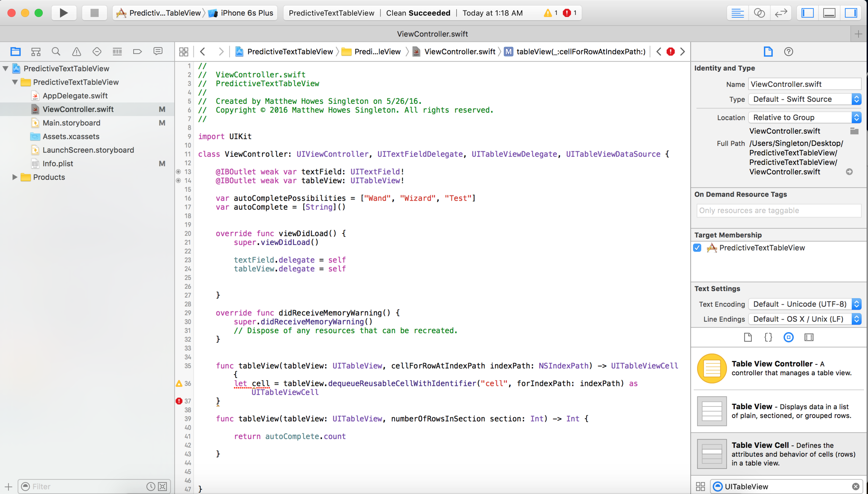Collapse the PredictiveTextTableView group folder
This screenshot has width=868, height=494.
pos(15,82)
